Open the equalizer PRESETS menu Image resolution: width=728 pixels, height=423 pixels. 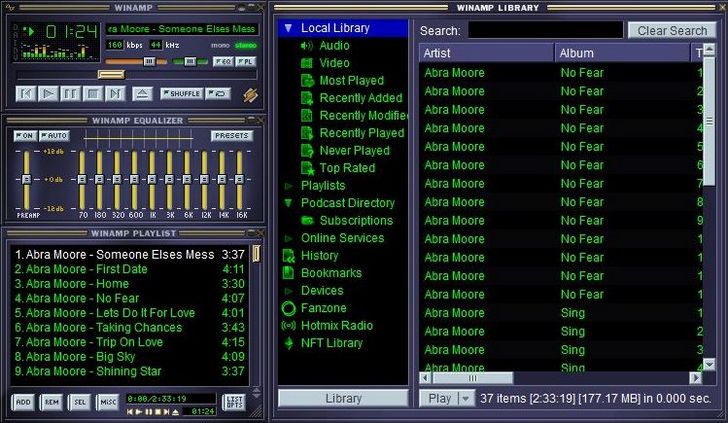click(x=231, y=136)
